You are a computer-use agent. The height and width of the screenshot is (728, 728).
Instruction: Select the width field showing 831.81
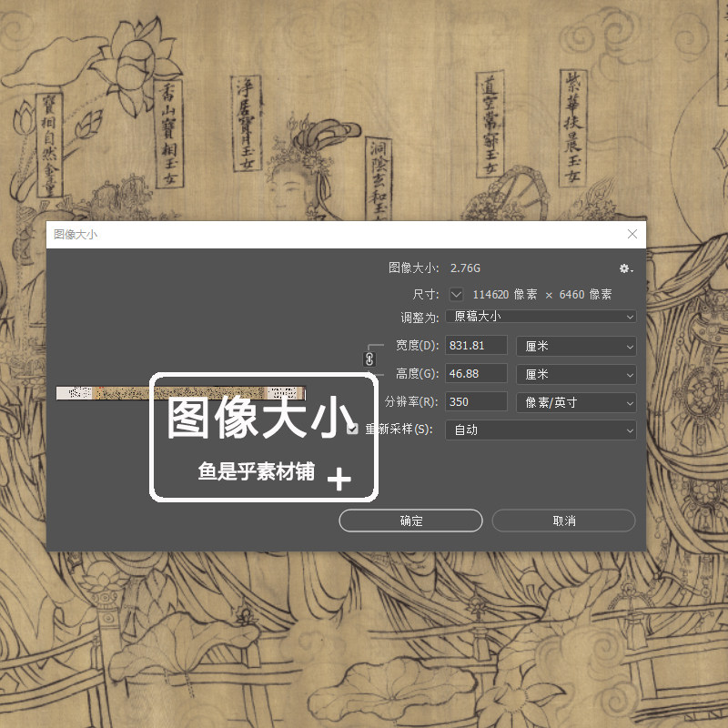click(x=476, y=346)
